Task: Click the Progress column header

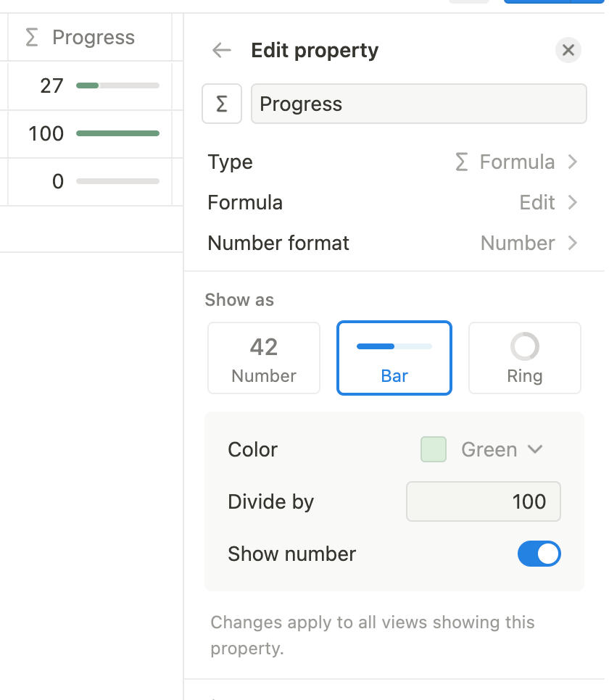Action: [94, 38]
